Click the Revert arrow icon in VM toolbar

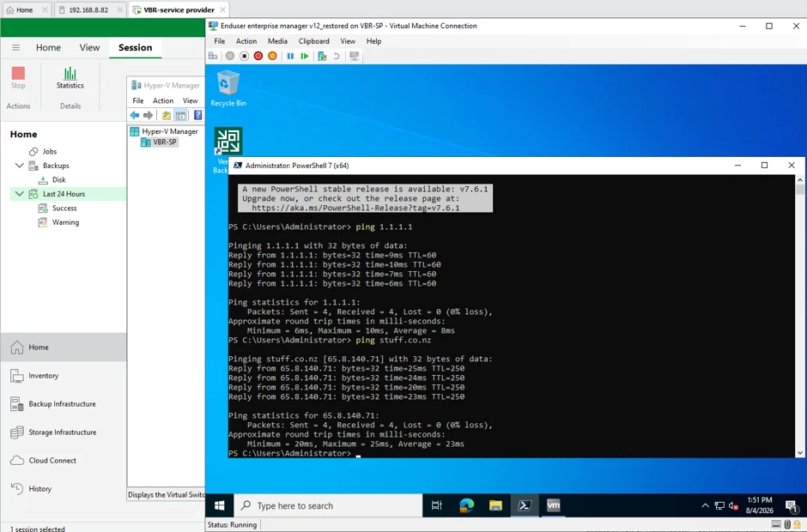tap(337, 56)
